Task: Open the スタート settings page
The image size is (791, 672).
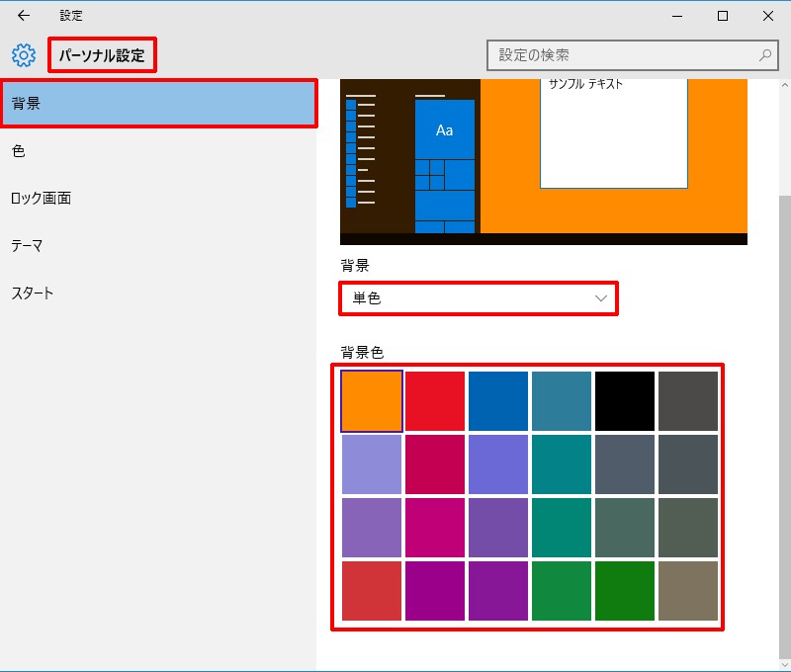Action: pyautogui.click(x=158, y=293)
